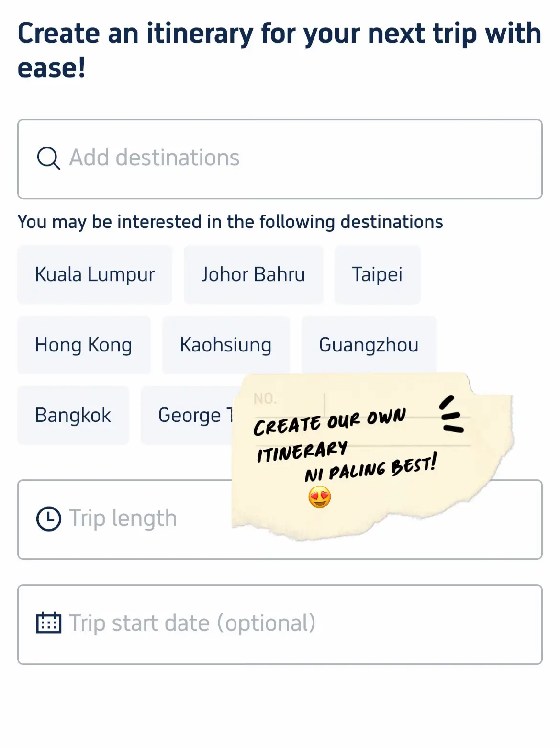This screenshot has height=747, width=560.
Task: Tap the heart-eyes emoji sticker
Action: tap(320, 497)
